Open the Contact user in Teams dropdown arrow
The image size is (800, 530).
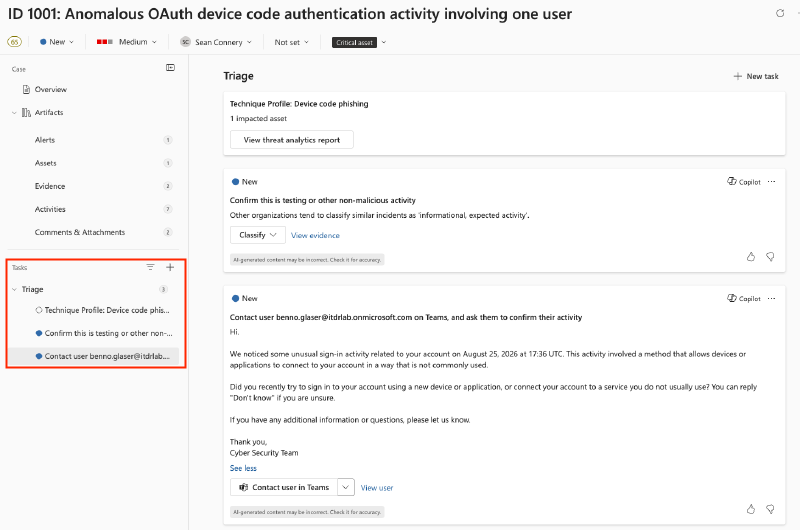pyautogui.click(x=345, y=487)
